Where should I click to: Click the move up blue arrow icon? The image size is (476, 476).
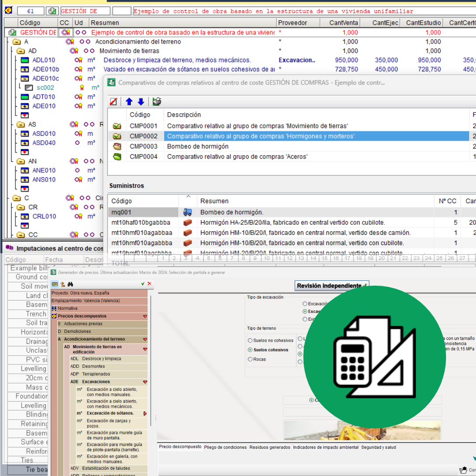129,102
